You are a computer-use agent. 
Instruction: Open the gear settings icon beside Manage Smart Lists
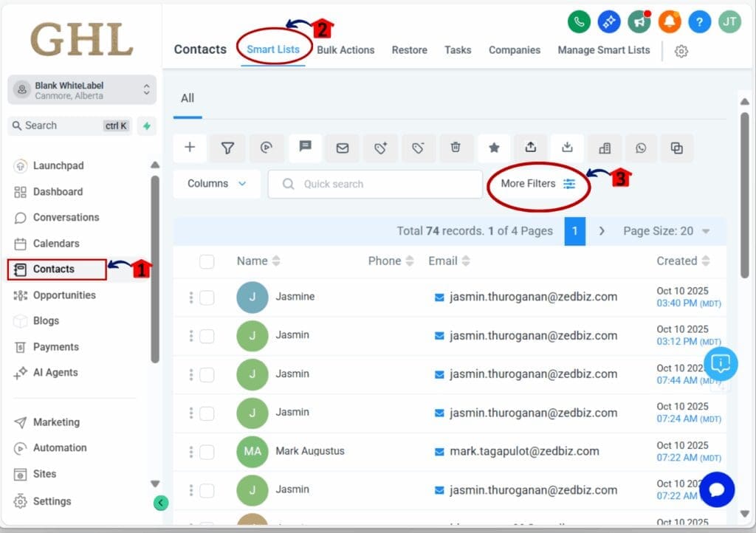click(x=681, y=51)
